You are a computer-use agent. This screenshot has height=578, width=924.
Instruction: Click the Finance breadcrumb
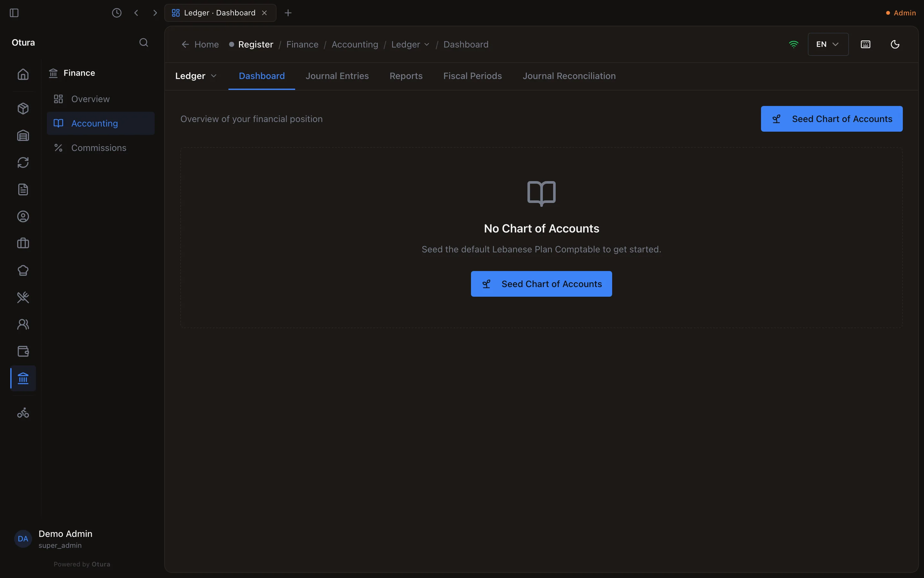tap(302, 45)
